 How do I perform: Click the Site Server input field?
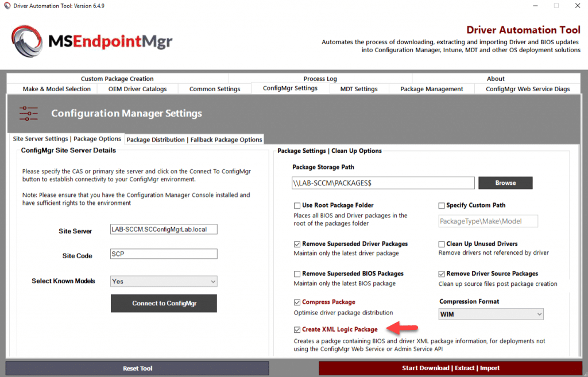(x=164, y=230)
